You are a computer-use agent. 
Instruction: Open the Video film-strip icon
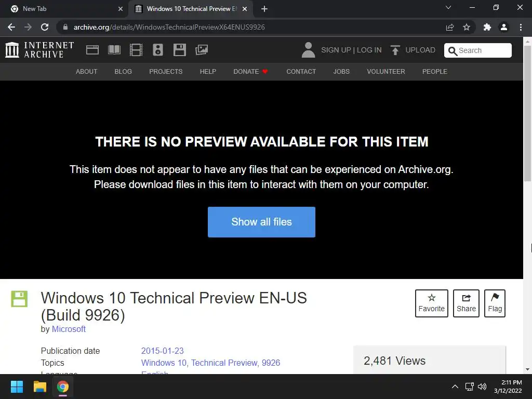coord(136,50)
